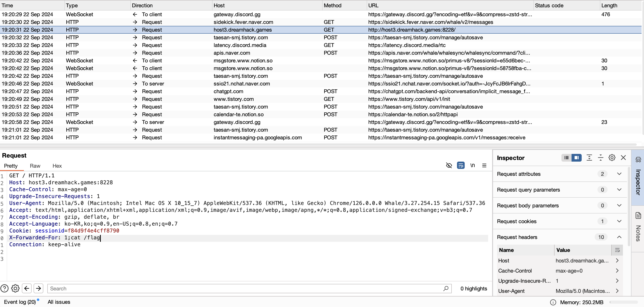644x307 pixels.
Task: Click the Inspector collapse all sections icon
Action: coord(600,158)
